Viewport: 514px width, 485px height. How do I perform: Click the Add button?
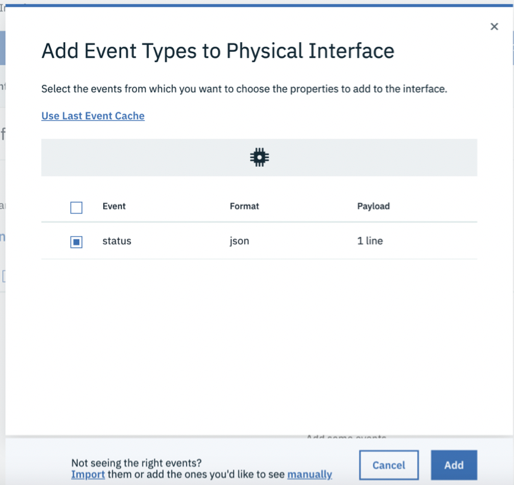454,465
